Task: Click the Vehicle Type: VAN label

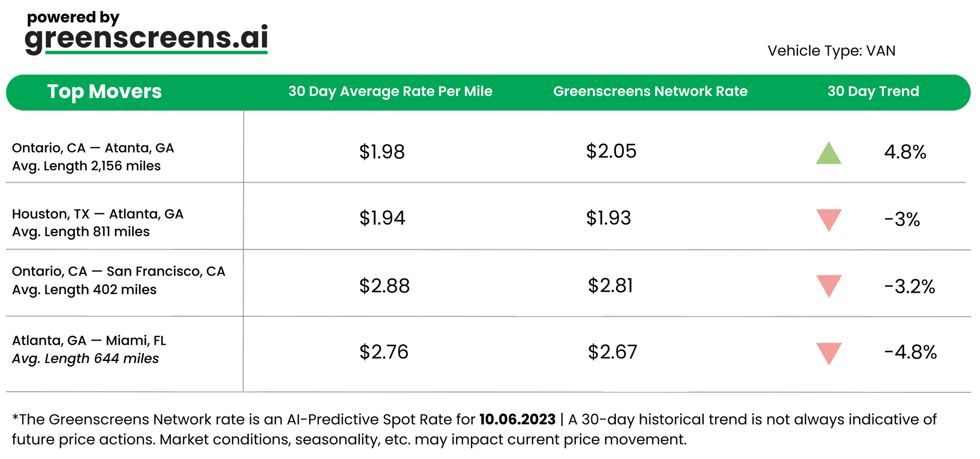Action: point(831,51)
